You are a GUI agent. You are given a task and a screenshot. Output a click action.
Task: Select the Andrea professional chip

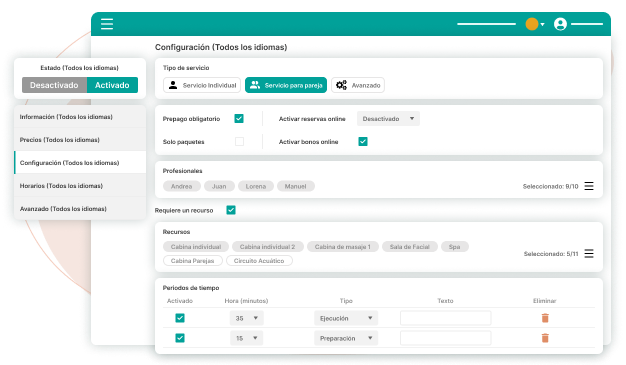182,186
